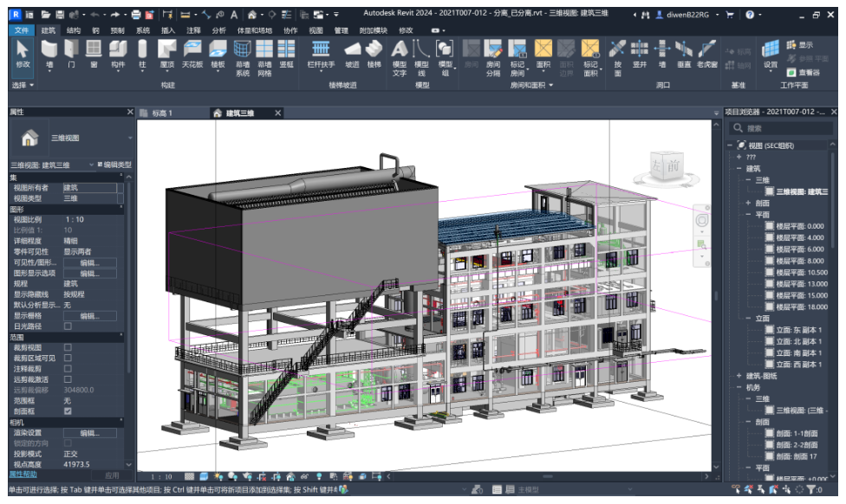This screenshot has height=504, width=846.
Task: Open 楼层平面: 10.500 in project browser
Action: point(801,272)
